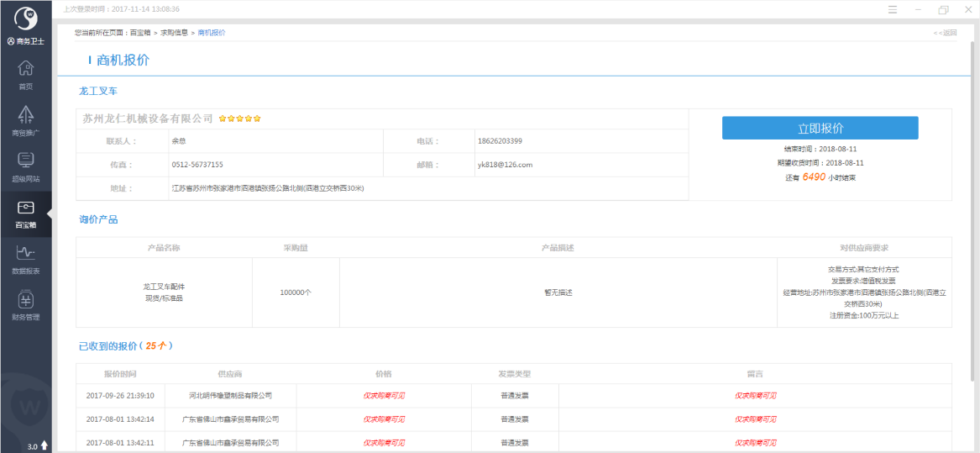Click the 结束时间 2018-08-11 text
980x453 pixels.
[820, 150]
